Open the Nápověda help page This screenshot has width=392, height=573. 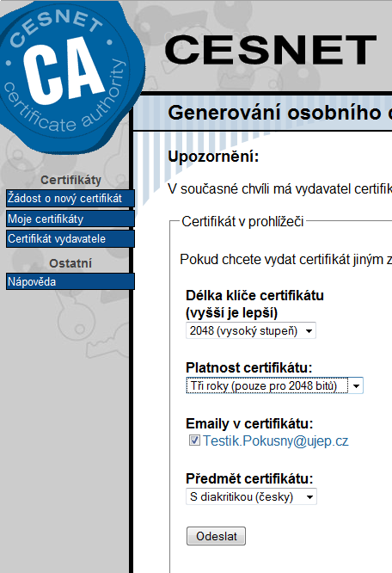tap(70, 281)
